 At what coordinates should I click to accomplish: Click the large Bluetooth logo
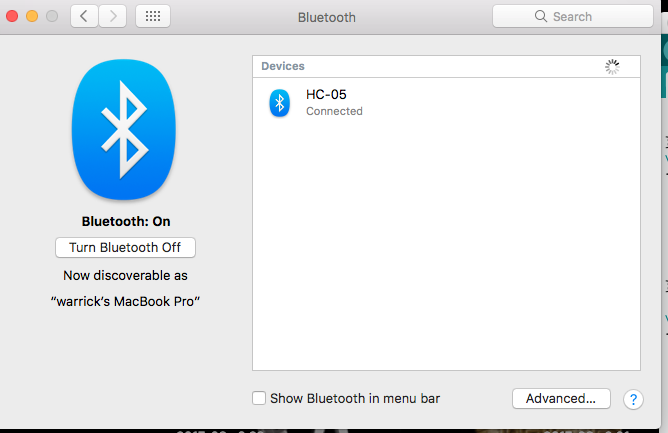(124, 130)
